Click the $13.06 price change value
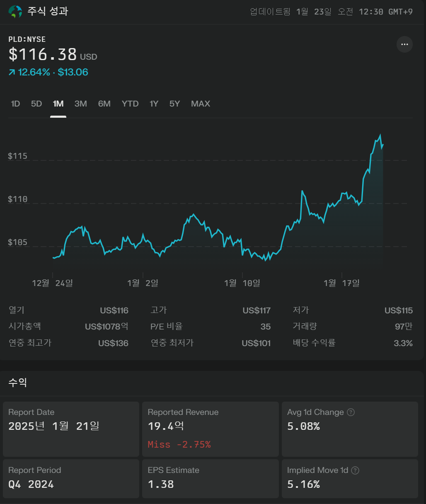 (73, 72)
